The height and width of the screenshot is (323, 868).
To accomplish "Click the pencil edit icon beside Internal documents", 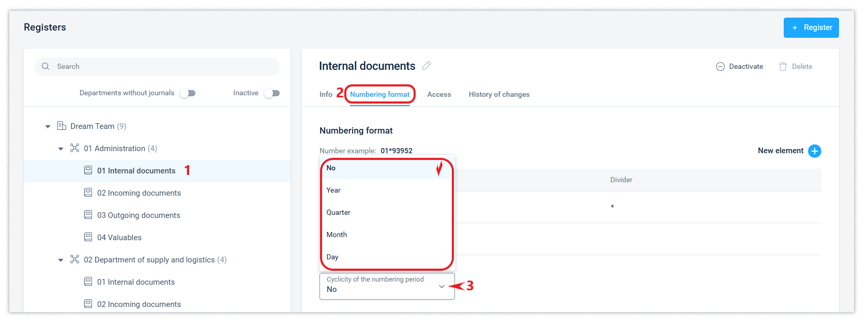I will click(x=427, y=66).
